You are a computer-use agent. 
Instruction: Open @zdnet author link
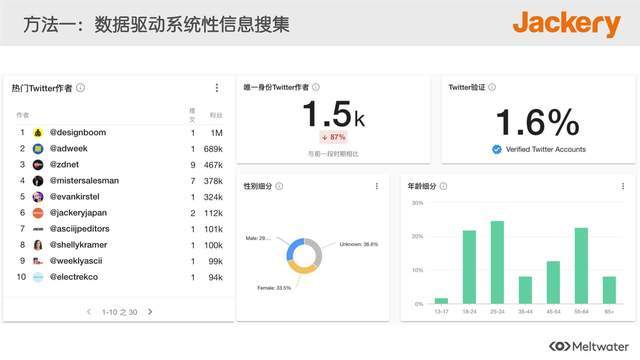coord(64,164)
